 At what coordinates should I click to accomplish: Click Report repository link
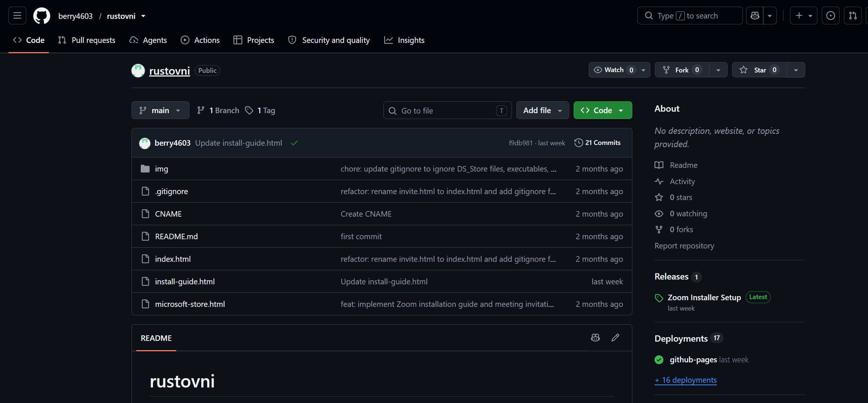coord(684,246)
